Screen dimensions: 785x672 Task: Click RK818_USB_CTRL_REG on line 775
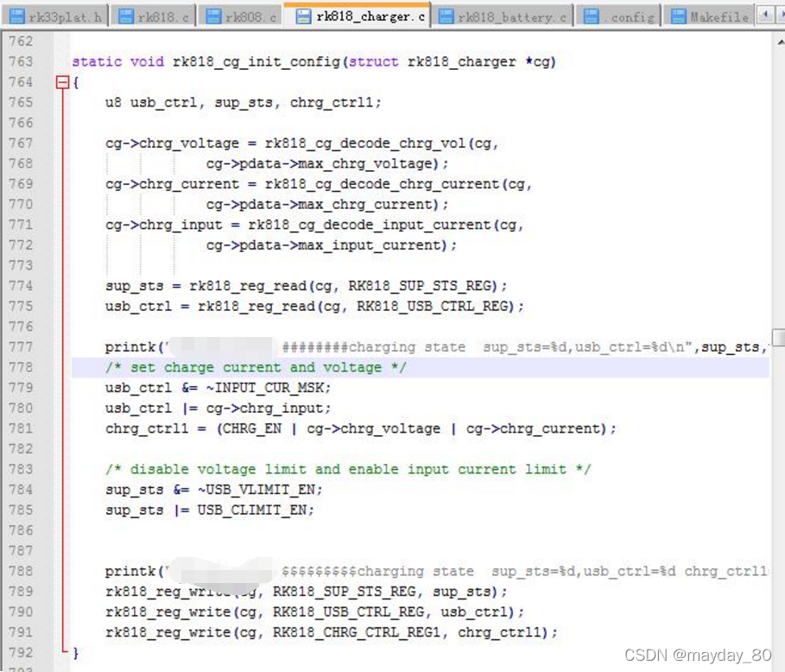(x=433, y=307)
